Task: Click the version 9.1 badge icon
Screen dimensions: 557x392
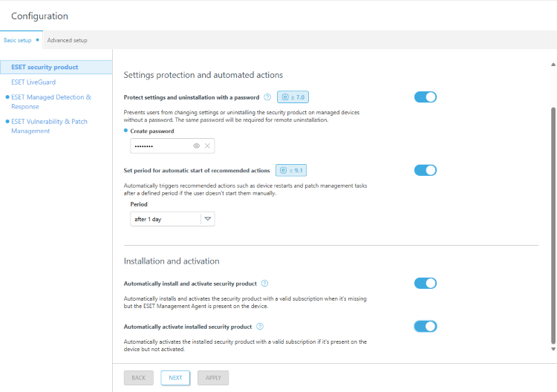Action: 290,170
